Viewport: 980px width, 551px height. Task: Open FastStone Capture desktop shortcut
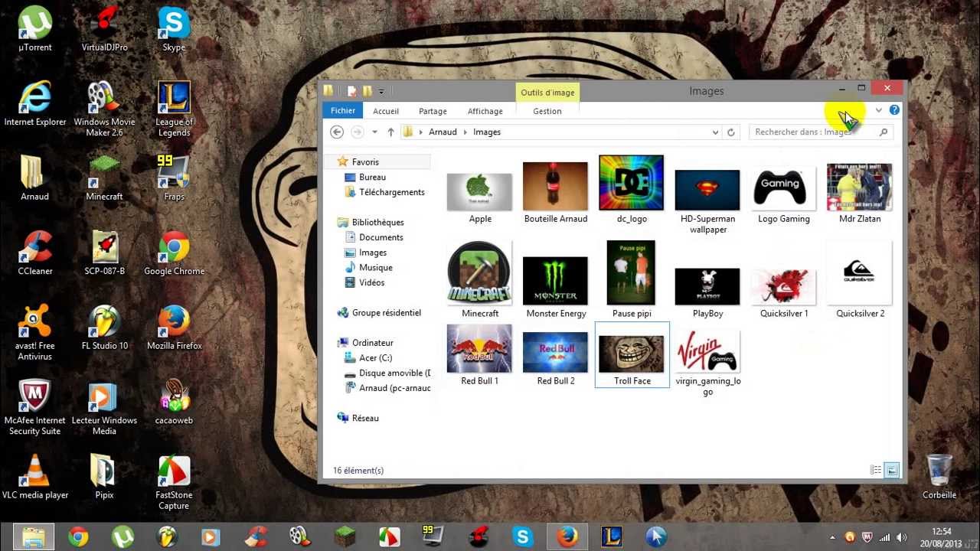coord(174,482)
